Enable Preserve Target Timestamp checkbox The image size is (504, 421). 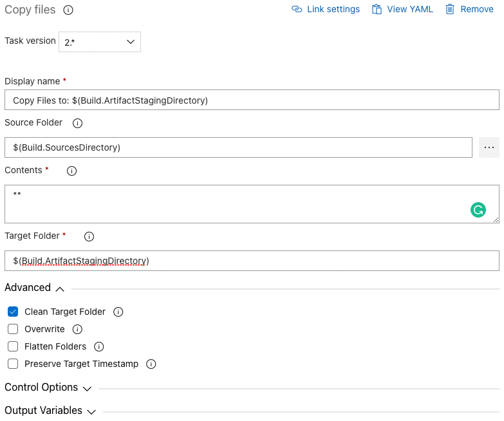13,364
